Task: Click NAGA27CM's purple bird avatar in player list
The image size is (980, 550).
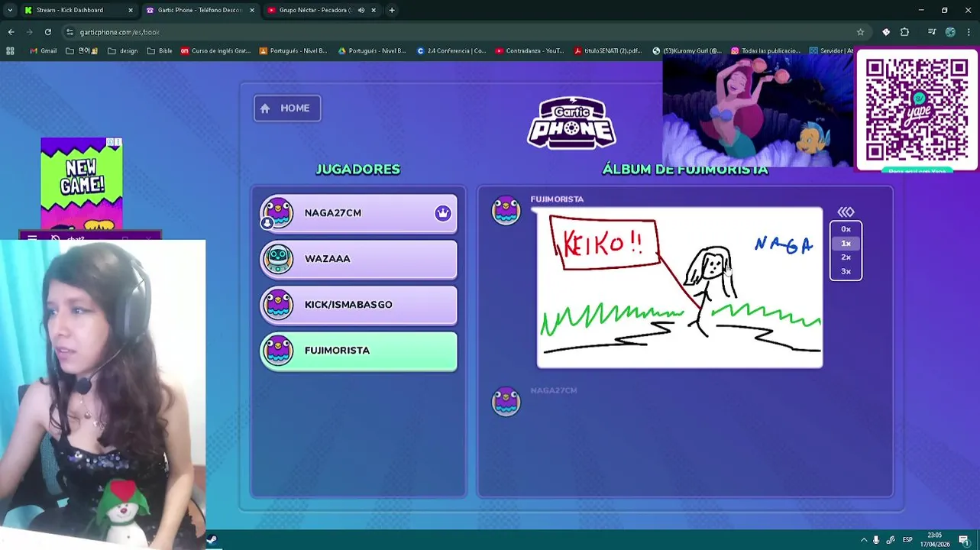Action: [278, 213]
